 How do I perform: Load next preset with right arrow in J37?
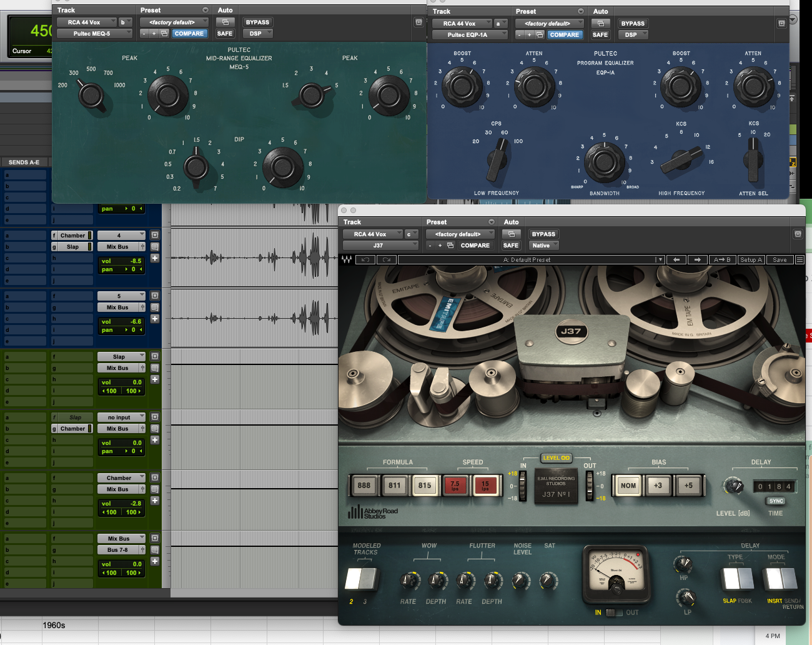coord(698,259)
